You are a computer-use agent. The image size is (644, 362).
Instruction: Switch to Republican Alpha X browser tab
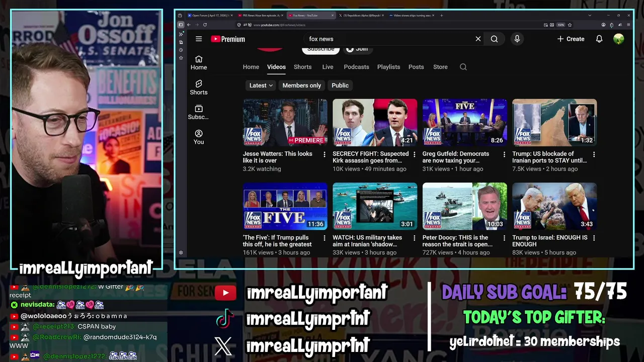tap(361, 16)
